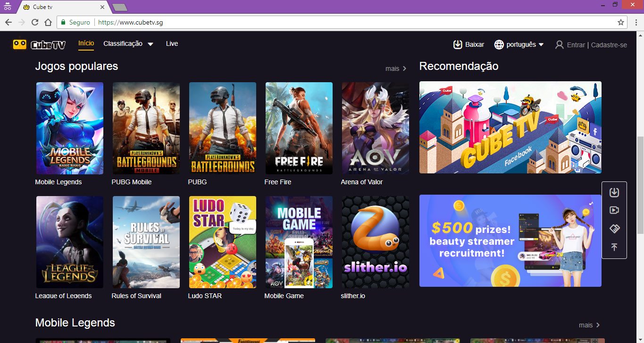Open the Arena of Valor cover thumbnail
The width and height of the screenshot is (644, 343).
click(376, 129)
